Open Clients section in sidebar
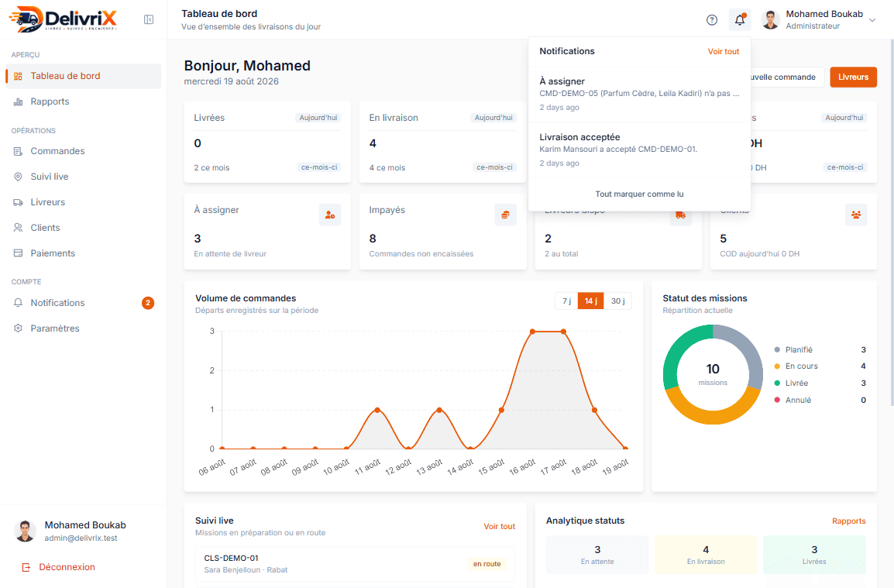This screenshot has width=894, height=588. (83, 228)
